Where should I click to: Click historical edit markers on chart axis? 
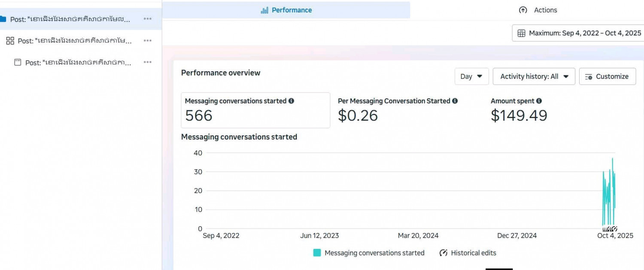pyautogui.click(x=610, y=229)
